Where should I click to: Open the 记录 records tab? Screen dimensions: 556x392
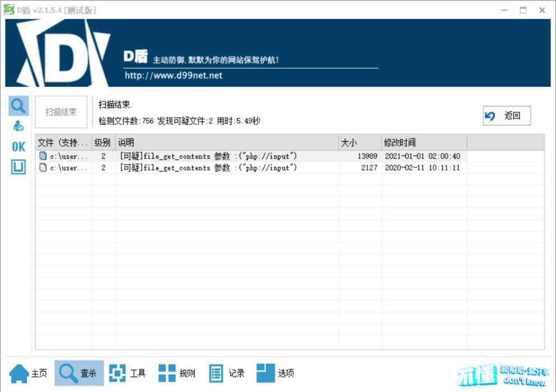tap(226, 373)
